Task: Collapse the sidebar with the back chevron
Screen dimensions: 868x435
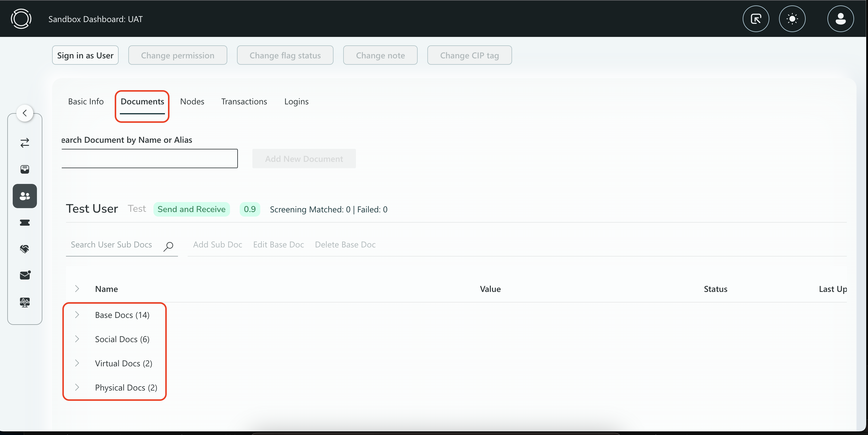Action: pyautogui.click(x=25, y=113)
